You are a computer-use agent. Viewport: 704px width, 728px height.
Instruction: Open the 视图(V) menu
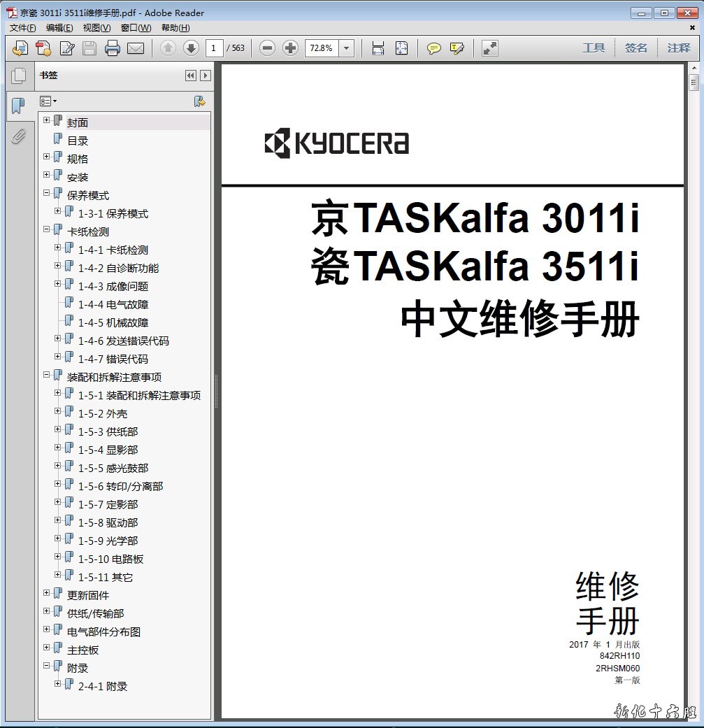point(96,28)
